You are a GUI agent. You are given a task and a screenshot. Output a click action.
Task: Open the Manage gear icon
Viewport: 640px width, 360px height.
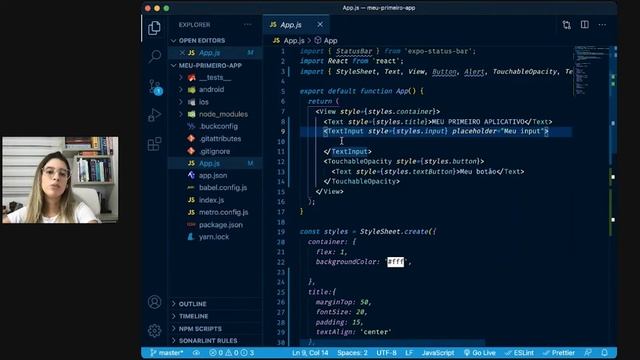click(x=154, y=330)
